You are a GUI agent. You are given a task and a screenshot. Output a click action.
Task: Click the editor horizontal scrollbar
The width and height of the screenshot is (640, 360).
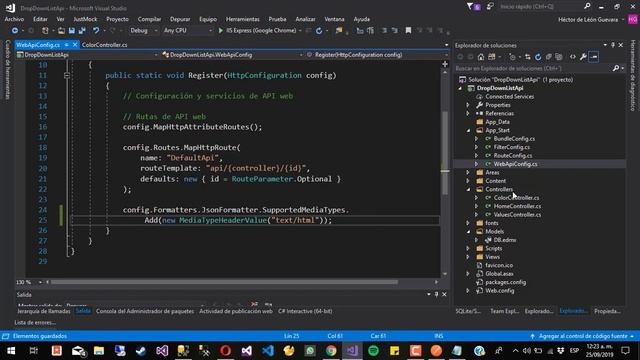(x=224, y=282)
